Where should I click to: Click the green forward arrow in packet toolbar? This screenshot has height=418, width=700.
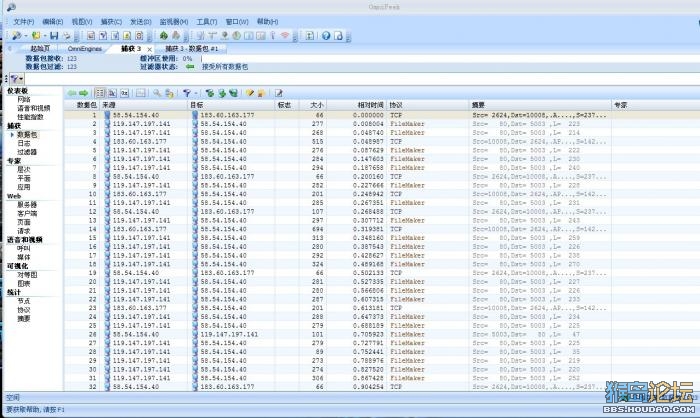[83, 93]
